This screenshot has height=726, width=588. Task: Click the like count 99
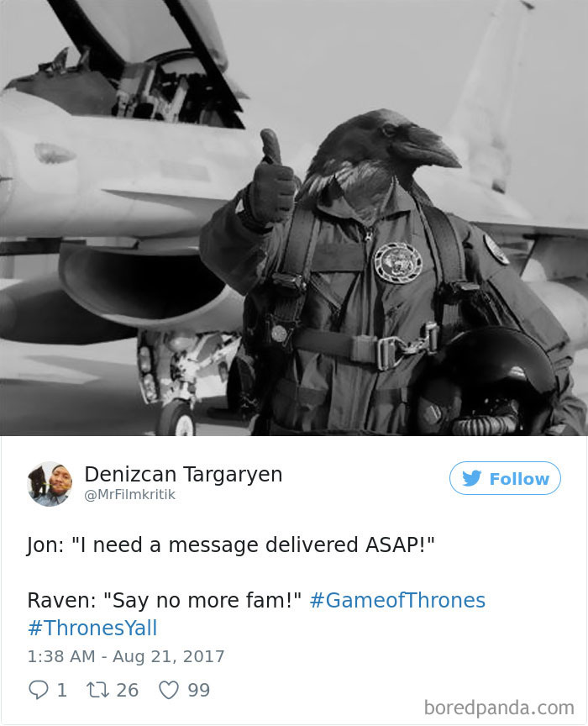(198, 690)
